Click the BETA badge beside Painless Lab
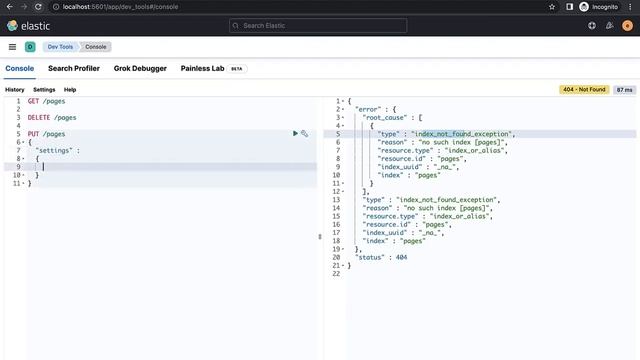This screenshot has height=360, width=640. (x=237, y=69)
